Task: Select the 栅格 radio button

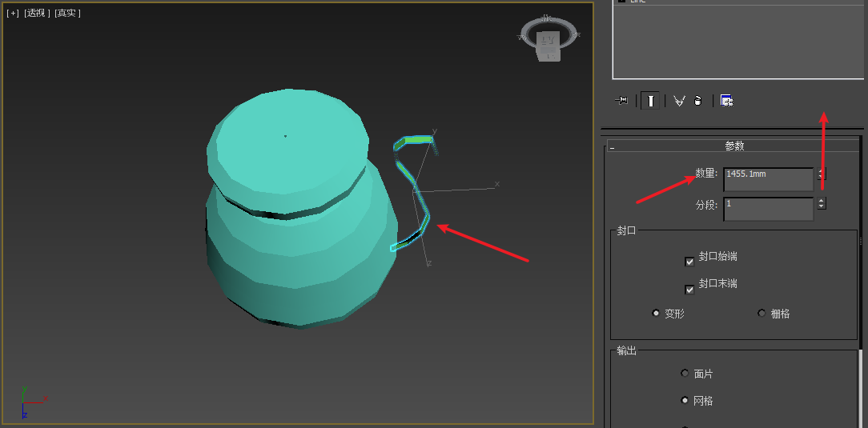Action: pyautogui.click(x=762, y=313)
